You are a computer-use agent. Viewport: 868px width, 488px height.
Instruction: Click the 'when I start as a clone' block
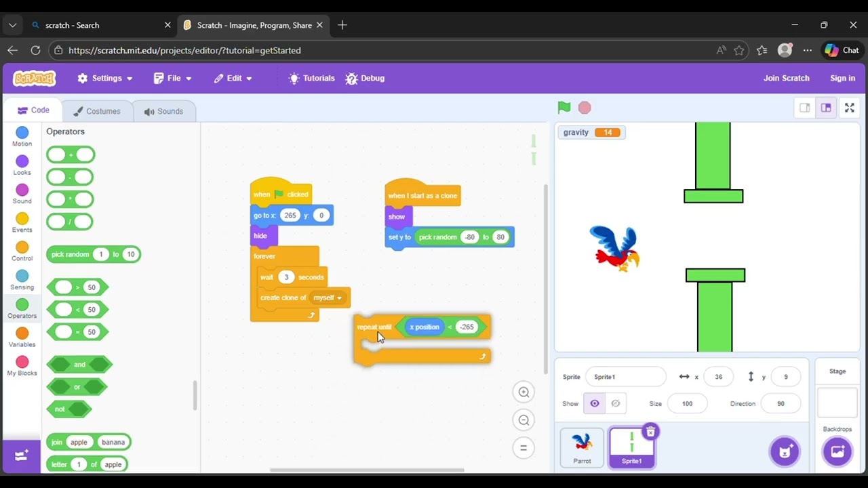tap(422, 195)
